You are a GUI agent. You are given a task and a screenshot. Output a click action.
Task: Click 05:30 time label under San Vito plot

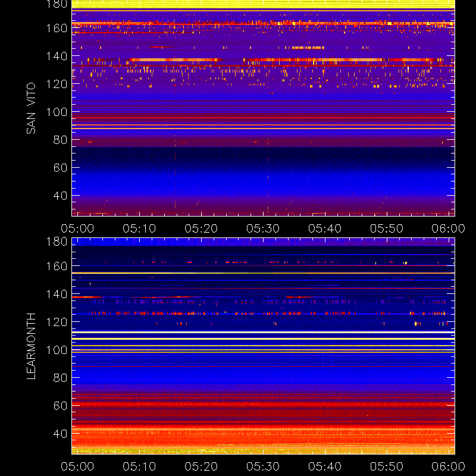click(x=263, y=228)
